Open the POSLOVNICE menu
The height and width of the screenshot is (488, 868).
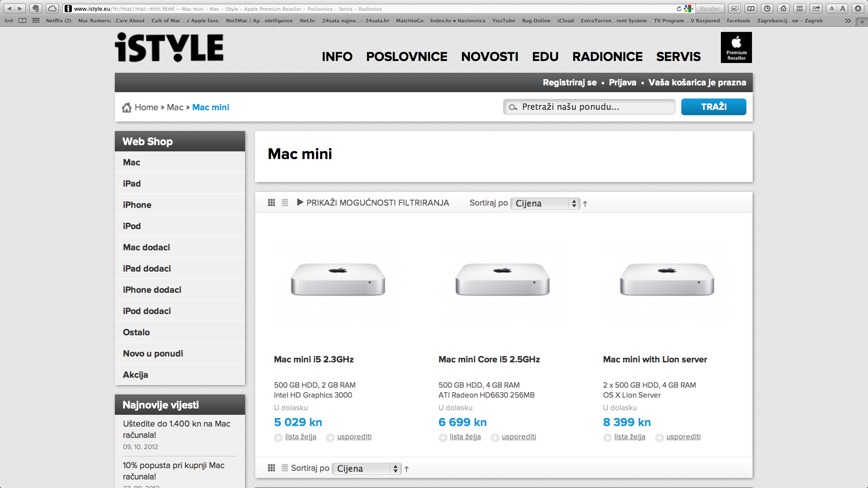[x=406, y=56]
